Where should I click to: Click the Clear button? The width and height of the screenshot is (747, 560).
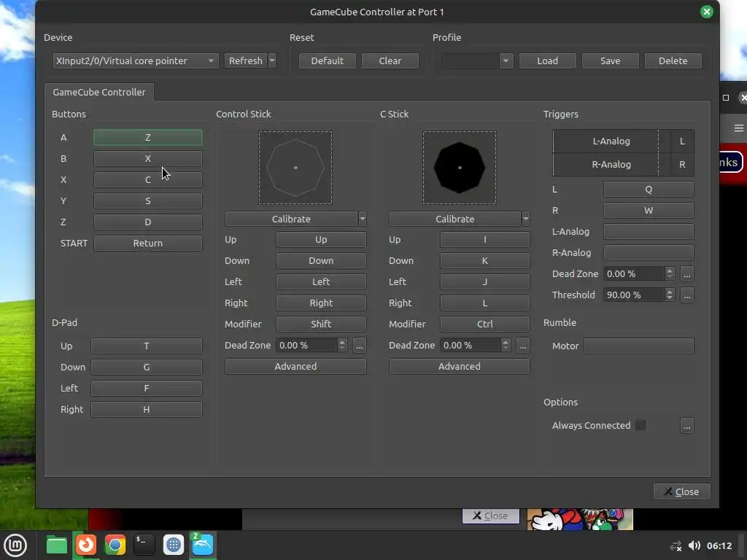(390, 61)
